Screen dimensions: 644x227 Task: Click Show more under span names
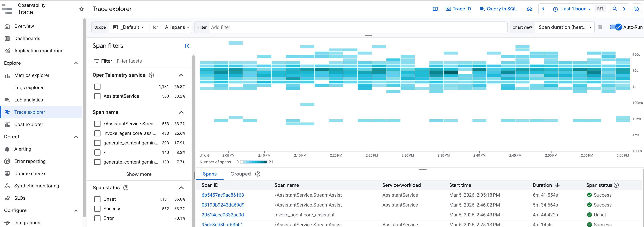[139, 174]
